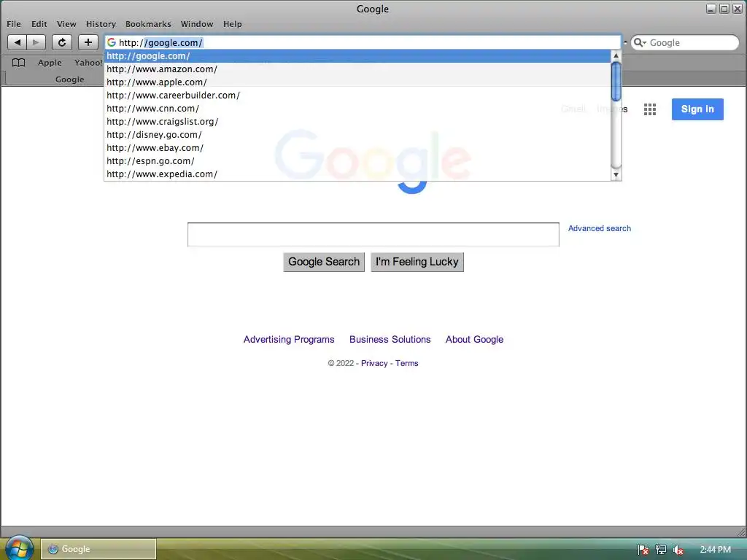Screen dimensions: 747x560
Task: Click the Sign in button
Action: [x=697, y=109]
